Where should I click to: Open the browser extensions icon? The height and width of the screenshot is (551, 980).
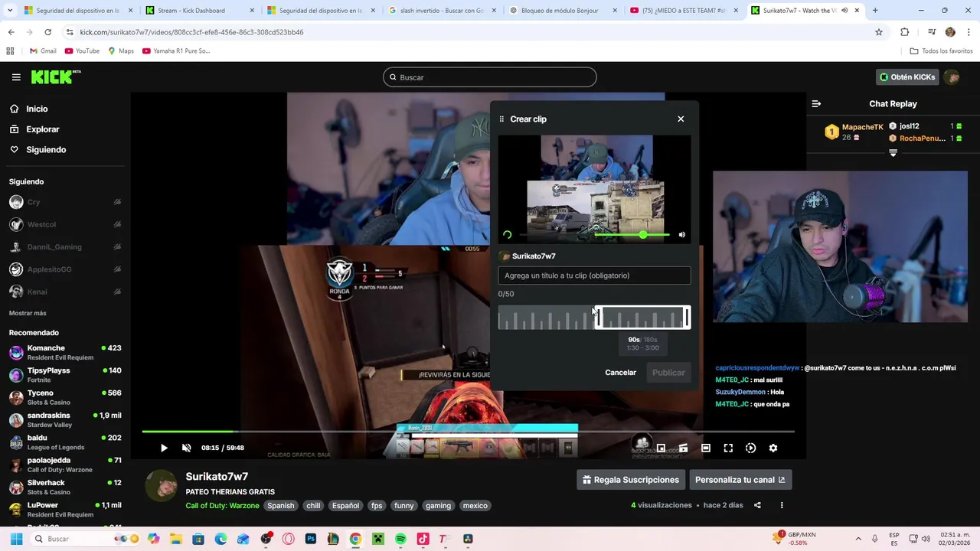tap(904, 32)
